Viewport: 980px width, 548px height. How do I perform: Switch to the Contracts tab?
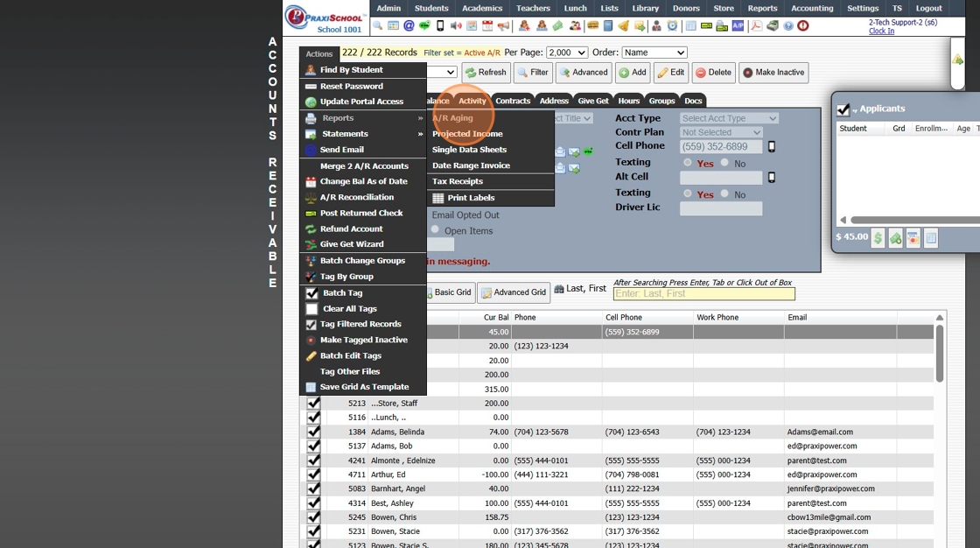[x=513, y=101]
